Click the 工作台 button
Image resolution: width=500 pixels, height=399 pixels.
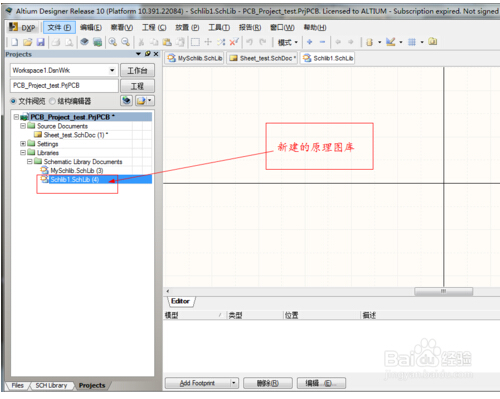coord(137,70)
